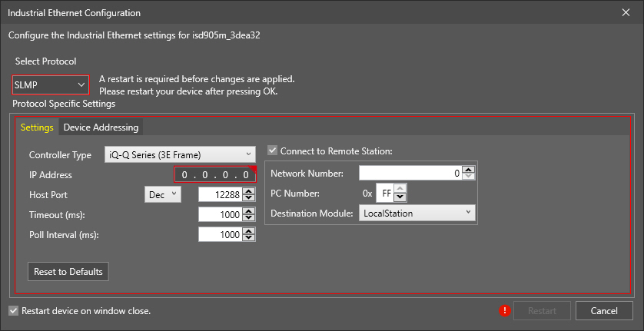Expand Destination Module LocalStation dropdown
This screenshot has width=644, height=331.
tap(417, 213)
